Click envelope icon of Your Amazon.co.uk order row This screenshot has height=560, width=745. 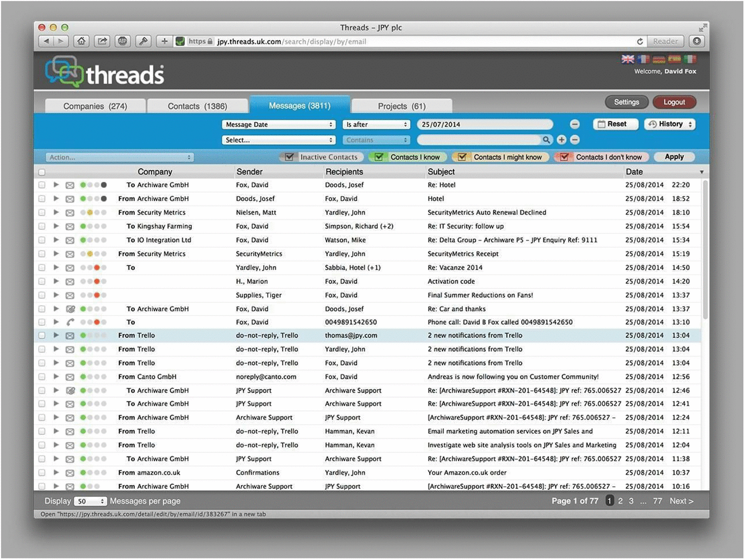click(70, 473)
